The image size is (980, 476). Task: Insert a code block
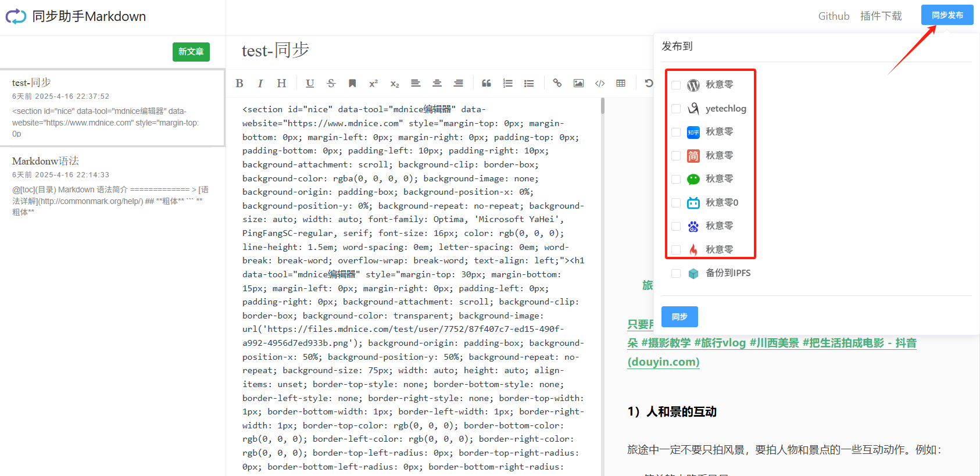tap(600, 83)
